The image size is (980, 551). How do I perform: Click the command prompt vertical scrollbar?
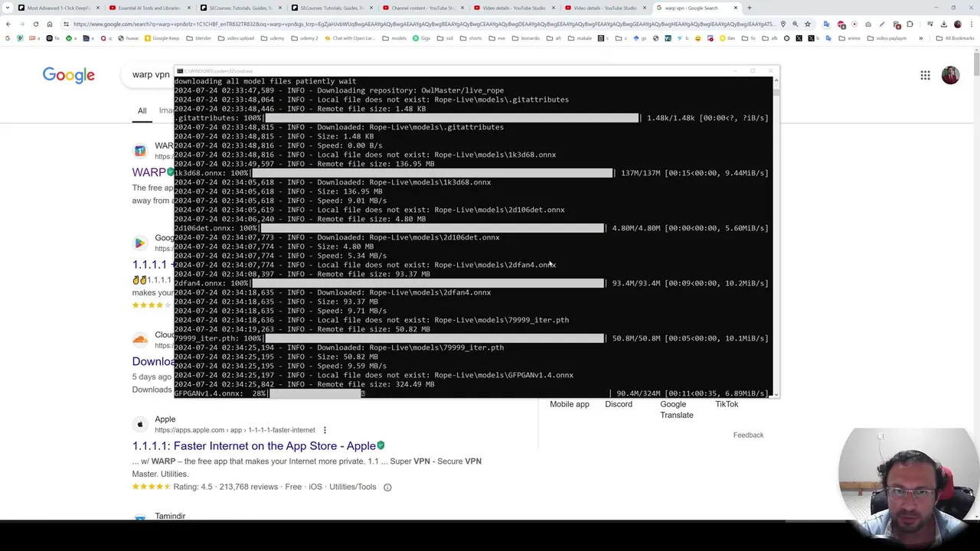click(x=776, y=237)
